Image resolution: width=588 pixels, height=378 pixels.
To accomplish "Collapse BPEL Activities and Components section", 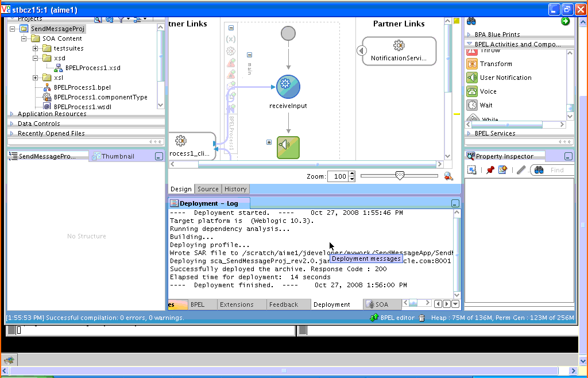I will (x=469, y=44).
